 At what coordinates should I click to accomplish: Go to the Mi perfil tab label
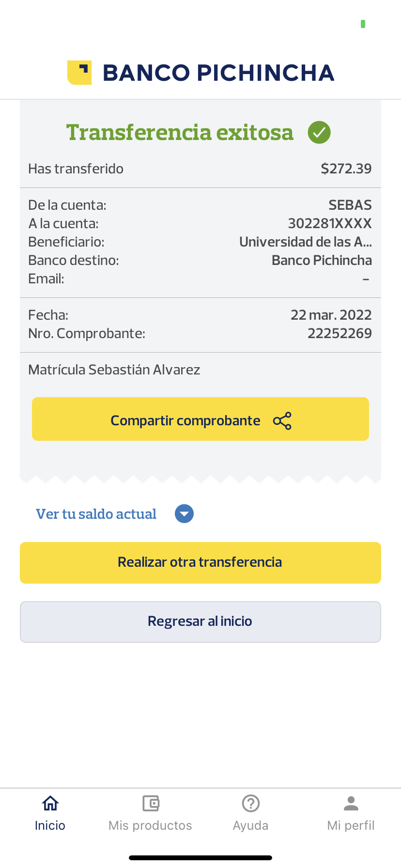click(351, 825)
